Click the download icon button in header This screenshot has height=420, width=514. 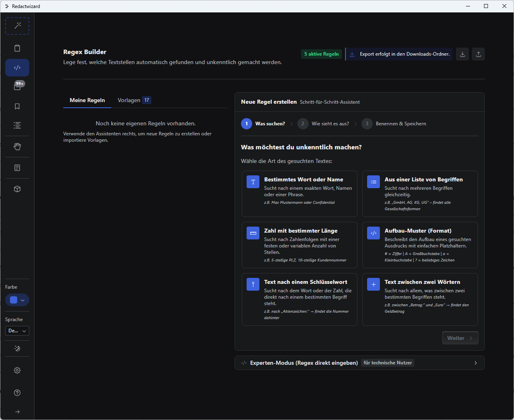[x=462, y=54]
